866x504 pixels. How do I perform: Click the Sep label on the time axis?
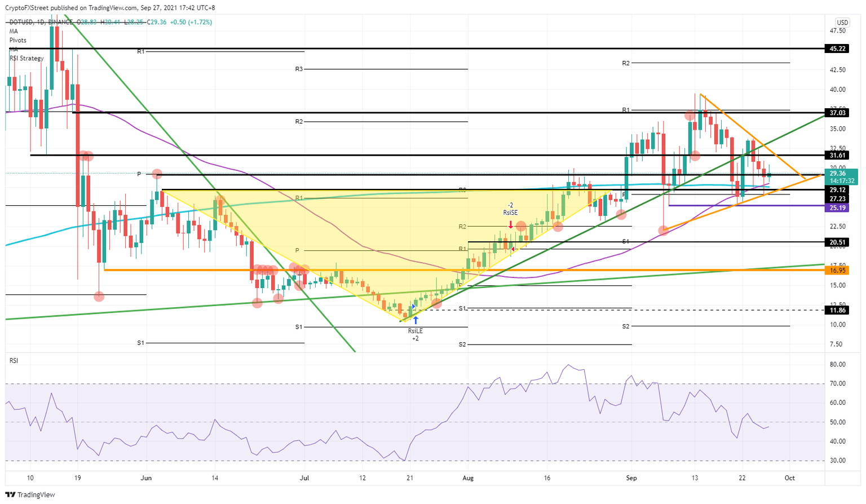(x=631, y=478)
